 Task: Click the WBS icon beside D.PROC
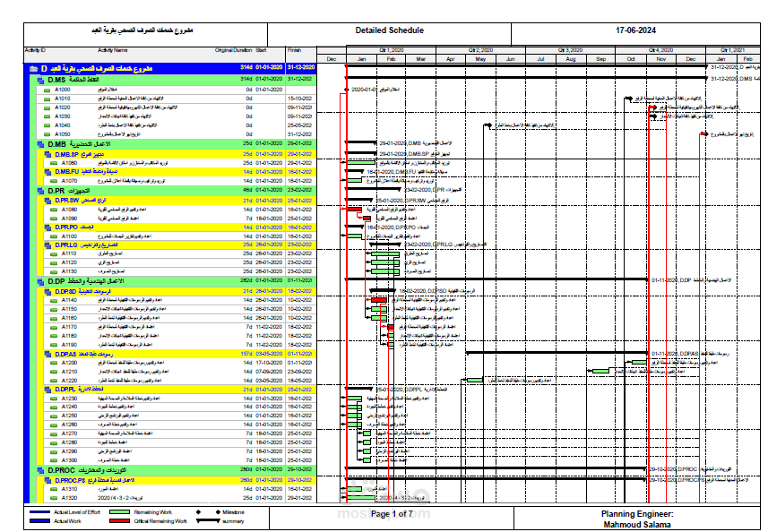[x=41, y=471]
